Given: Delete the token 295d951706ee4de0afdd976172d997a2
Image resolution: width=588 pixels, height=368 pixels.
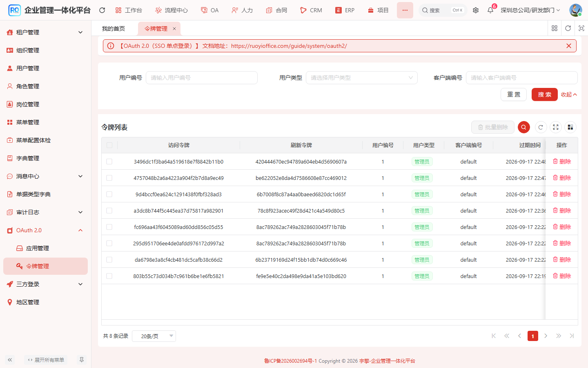Looking at the screenshot, I should 562,243.
